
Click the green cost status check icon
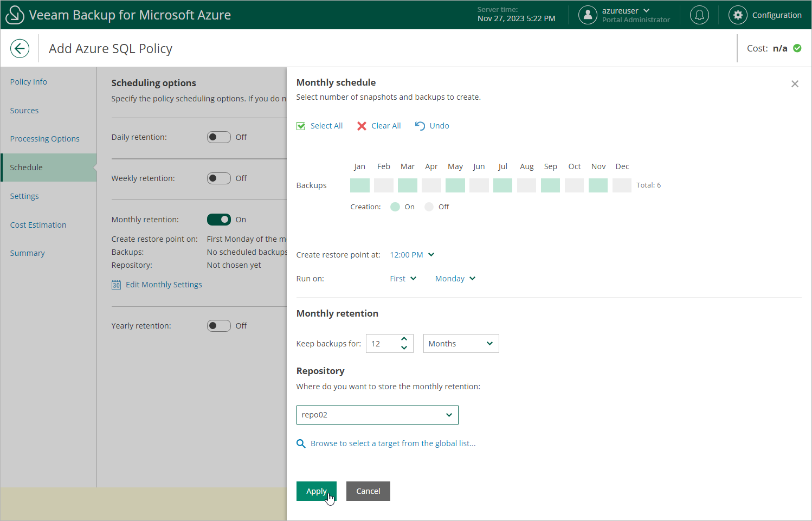(x=797, y=48)
